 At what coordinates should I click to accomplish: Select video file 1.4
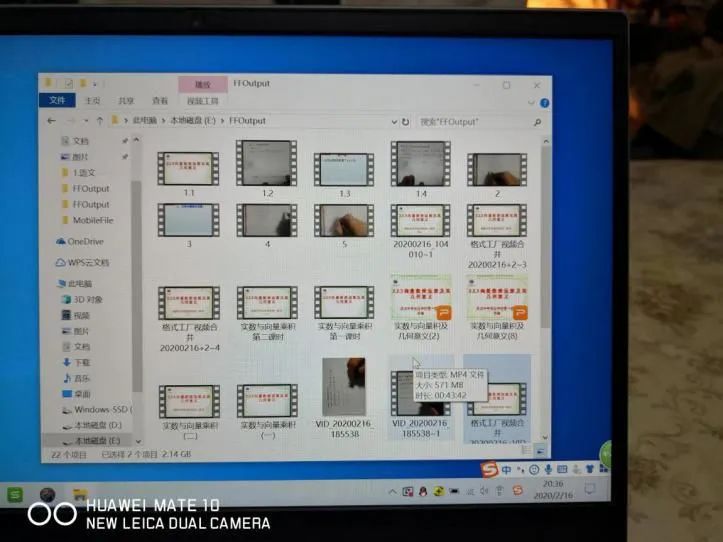tap(421, 169)
